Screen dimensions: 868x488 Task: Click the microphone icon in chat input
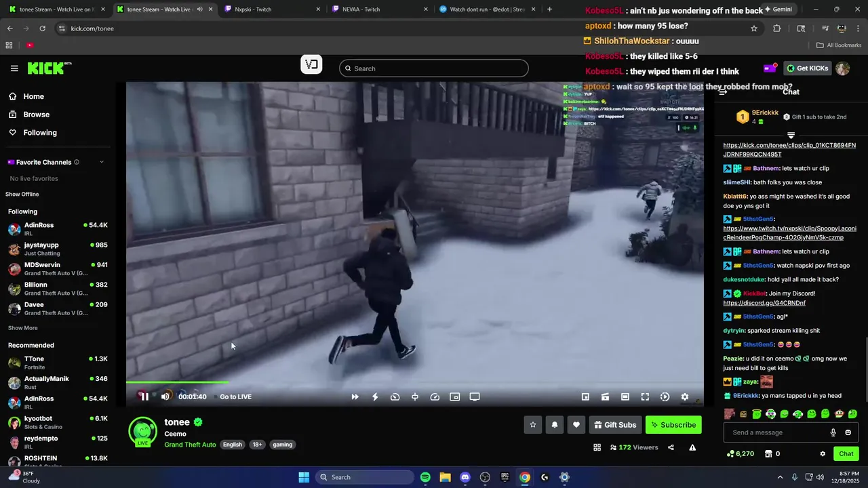(x=833, y=432)
